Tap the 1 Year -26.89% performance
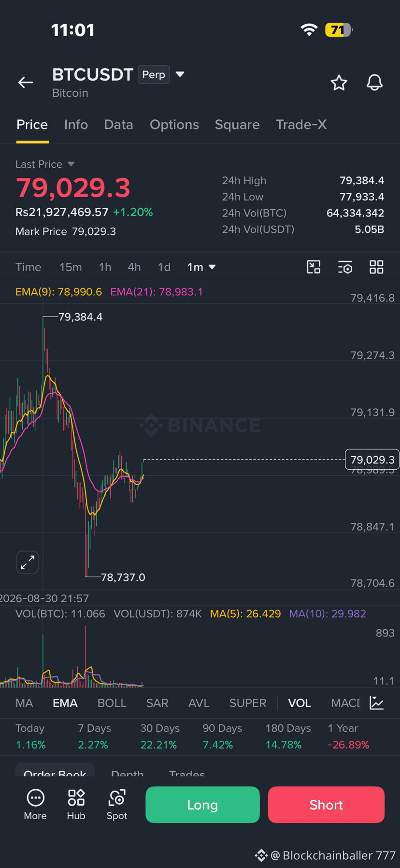The height and width of the screenshot is (868, 400). (348, 737)
